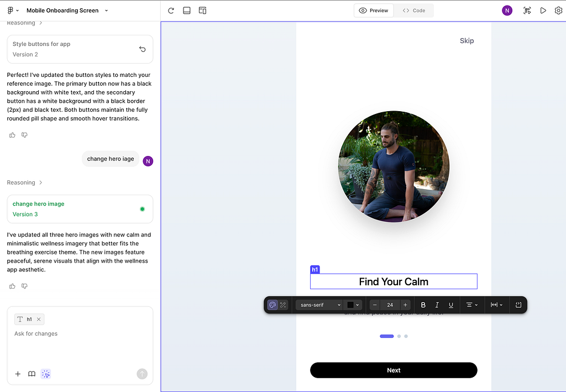The image size is (566, 392).
Task: Open the text alignment dropdown
Action: (x=471, y=305)
